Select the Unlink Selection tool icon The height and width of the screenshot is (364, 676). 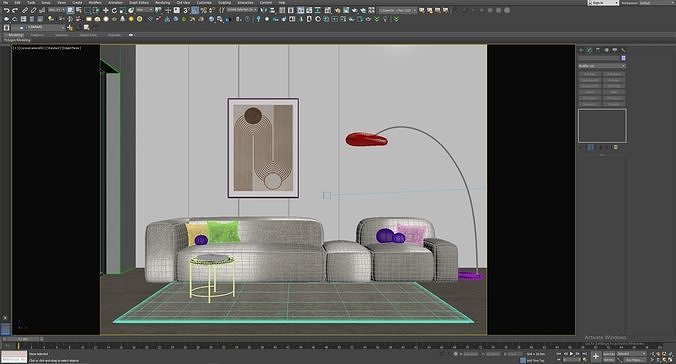pyautogui.click(x=34, y=10)
